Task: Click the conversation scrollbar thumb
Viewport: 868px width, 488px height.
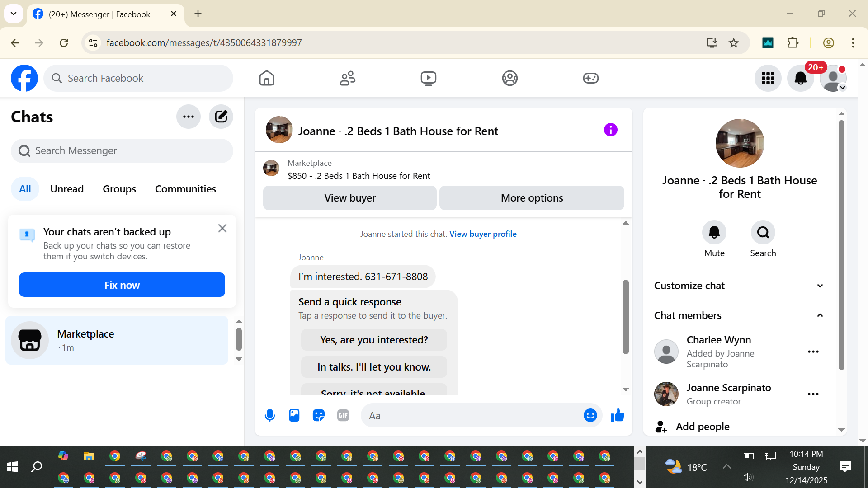Action: [626, 316]
